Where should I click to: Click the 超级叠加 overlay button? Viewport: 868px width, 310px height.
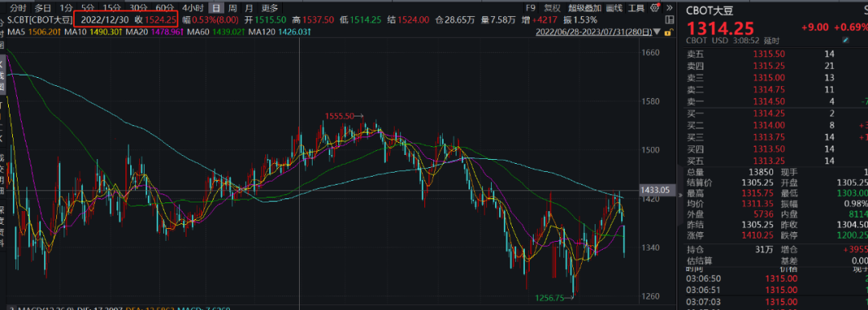coord(584,8)
